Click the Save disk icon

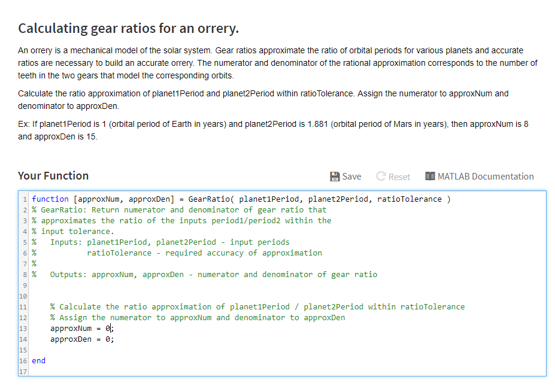click(335, 176)
